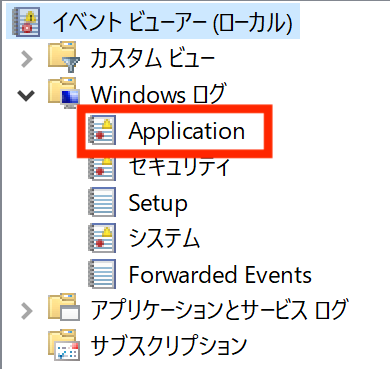Select the サブスクリプション tree item

[169, 346]
